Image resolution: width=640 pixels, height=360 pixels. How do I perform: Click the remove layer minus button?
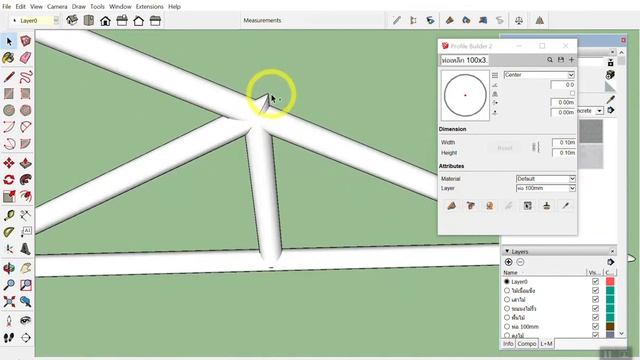(520, 262)
